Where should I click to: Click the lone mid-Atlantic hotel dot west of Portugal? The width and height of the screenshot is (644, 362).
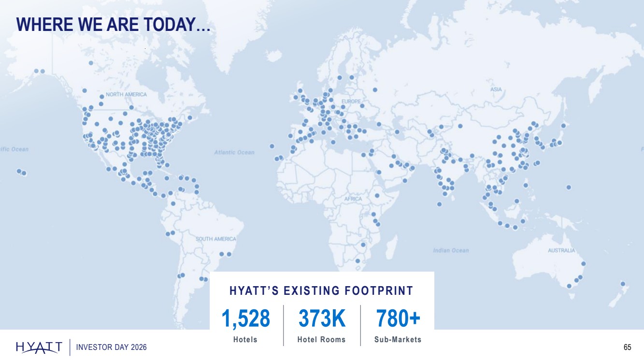pyautogui.click(x=272, y=146)
